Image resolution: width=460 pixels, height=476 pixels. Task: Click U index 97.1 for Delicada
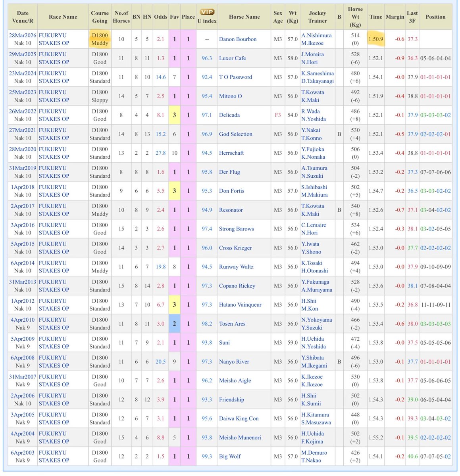point(207,115)
